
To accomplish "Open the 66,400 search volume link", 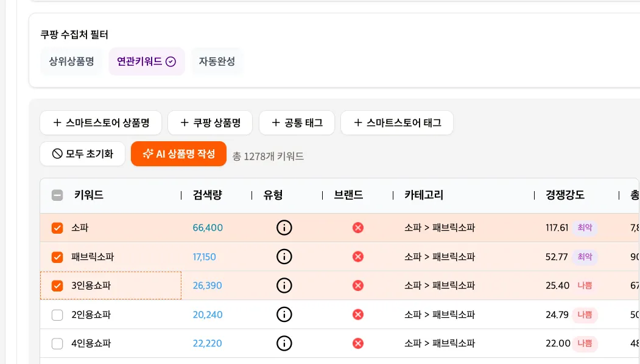I will [208, 228].
